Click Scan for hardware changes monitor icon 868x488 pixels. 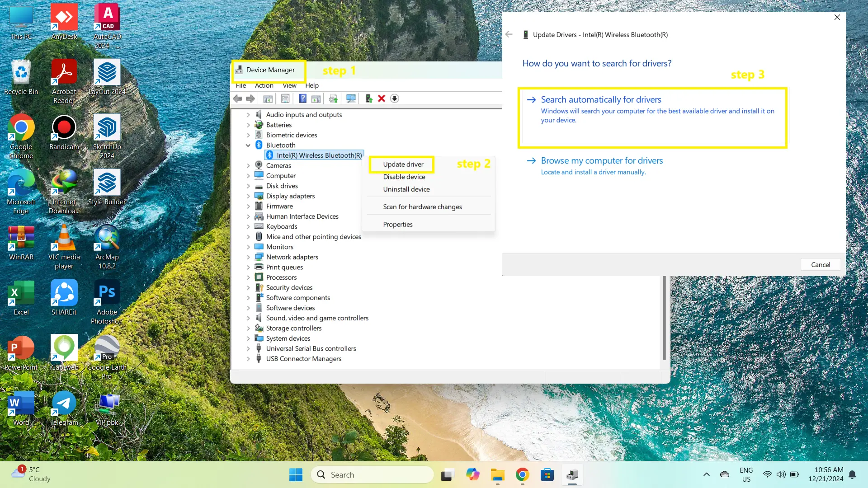click(x=351, y=99)
